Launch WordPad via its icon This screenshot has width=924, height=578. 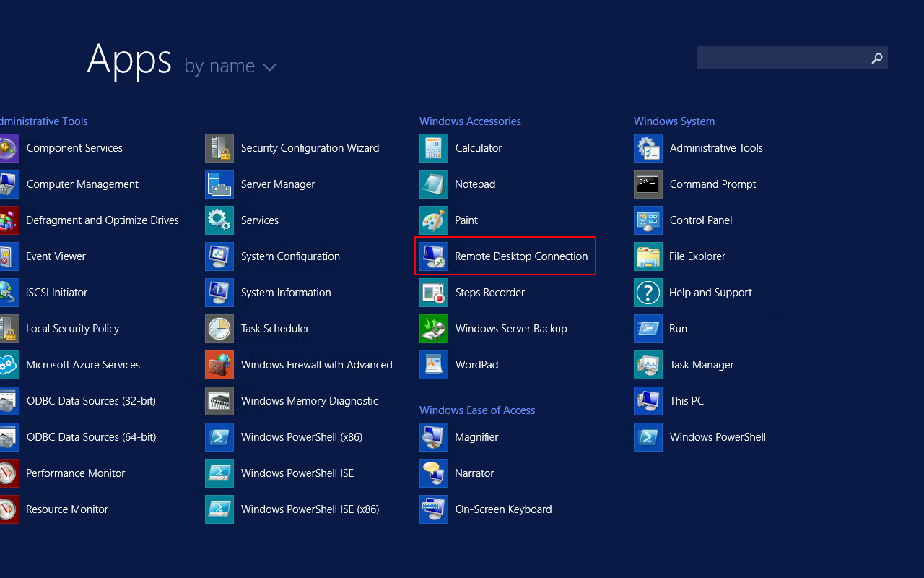click(434, 365)
